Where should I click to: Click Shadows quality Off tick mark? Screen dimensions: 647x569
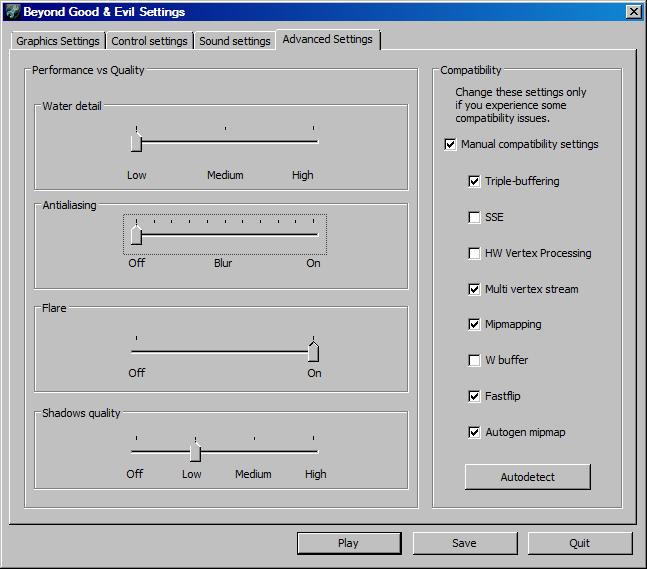pos(136,438)
